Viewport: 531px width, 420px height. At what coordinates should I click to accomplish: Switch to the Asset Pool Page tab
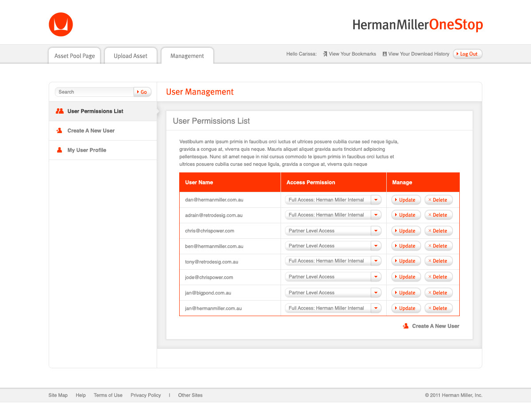tap(75, 56)
